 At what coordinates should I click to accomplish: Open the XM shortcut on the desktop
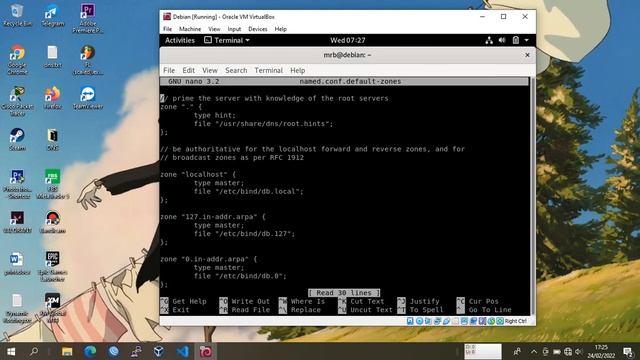pos(53,308)
